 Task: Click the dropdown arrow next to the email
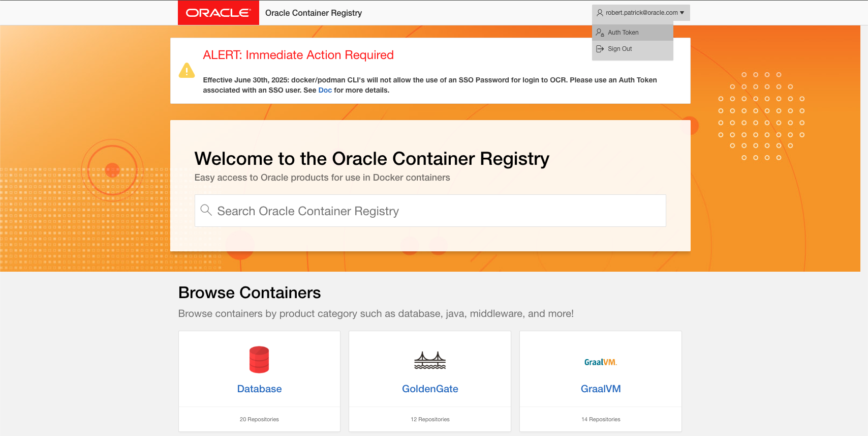coord(682,13)
